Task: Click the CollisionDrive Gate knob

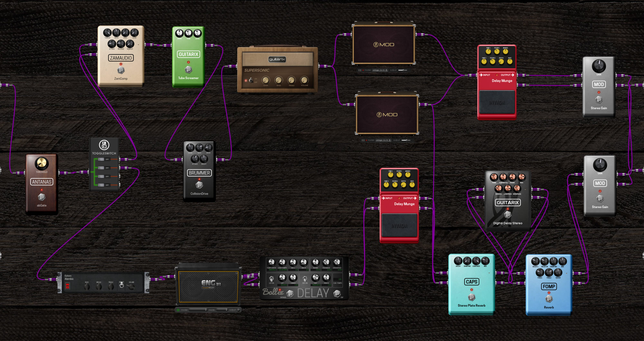Action: pyautogui.click(x=199, y=148)
